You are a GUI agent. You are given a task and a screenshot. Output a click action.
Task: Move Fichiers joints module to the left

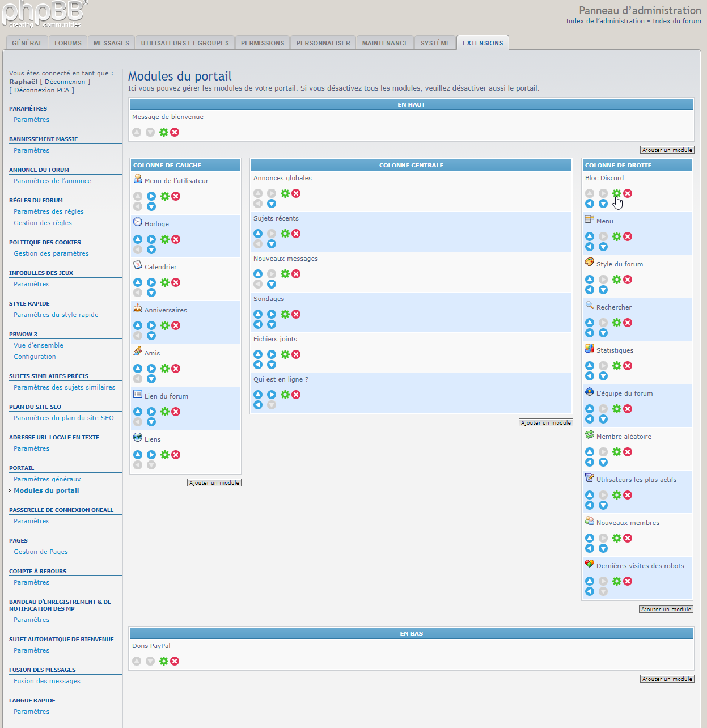(x=258, y=365)
